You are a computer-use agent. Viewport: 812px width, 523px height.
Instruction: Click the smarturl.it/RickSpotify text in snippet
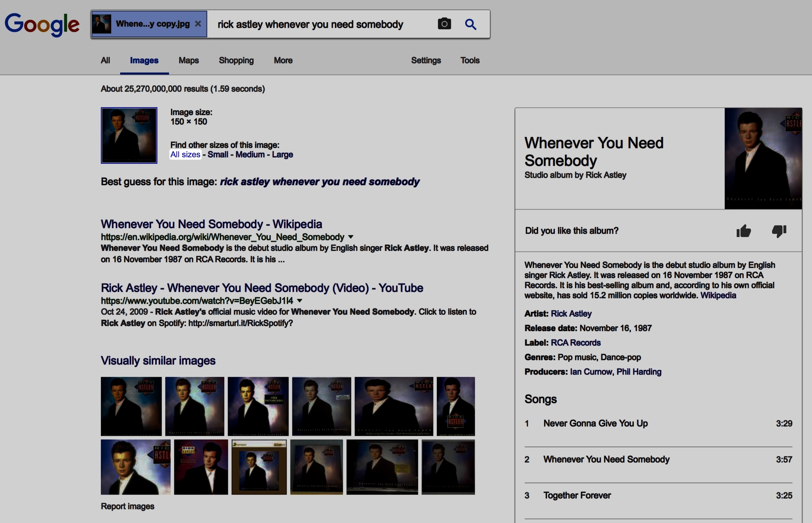point(240,323)
